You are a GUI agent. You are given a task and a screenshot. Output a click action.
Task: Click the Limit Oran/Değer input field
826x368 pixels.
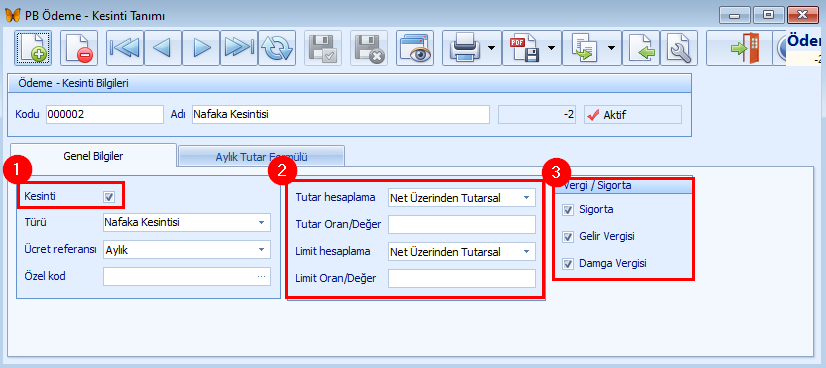pos(461,279)
